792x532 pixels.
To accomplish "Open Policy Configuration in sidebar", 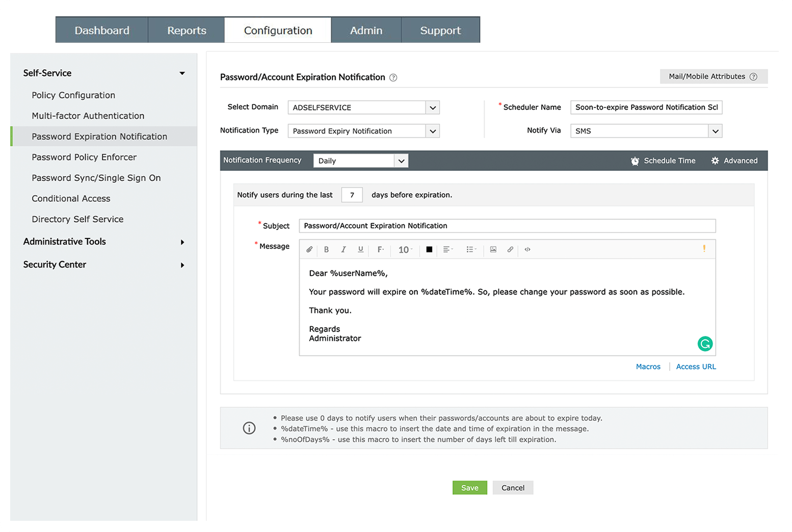I will (x=73, y=95).
